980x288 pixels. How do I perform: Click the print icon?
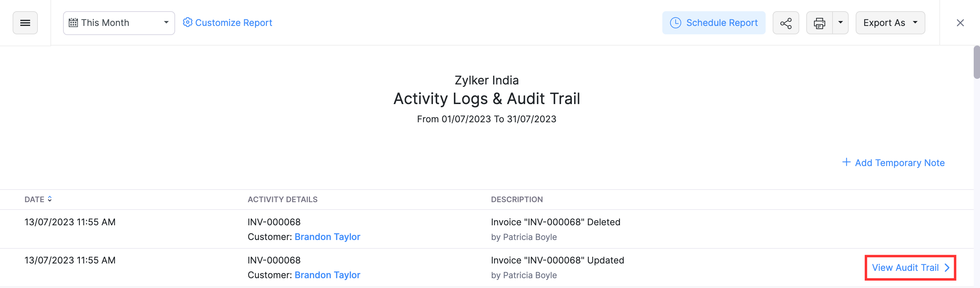819,22
